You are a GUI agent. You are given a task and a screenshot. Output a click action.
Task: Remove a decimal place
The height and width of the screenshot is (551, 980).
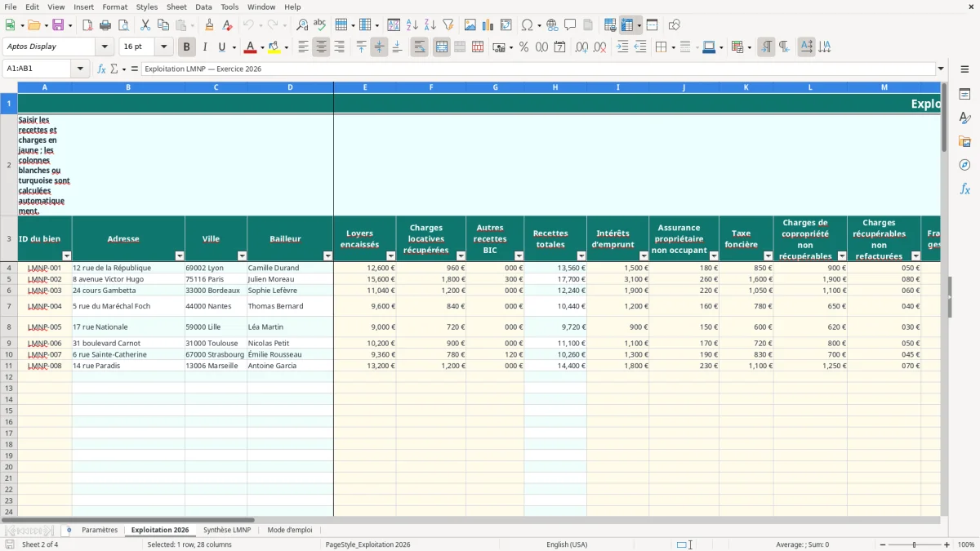pos(599,47)
